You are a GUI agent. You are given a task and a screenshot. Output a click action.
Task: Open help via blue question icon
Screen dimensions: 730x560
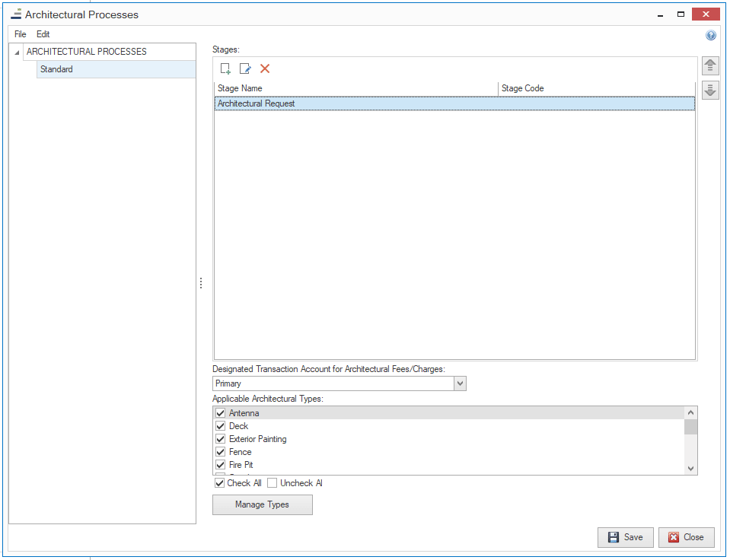coord(711,35)
